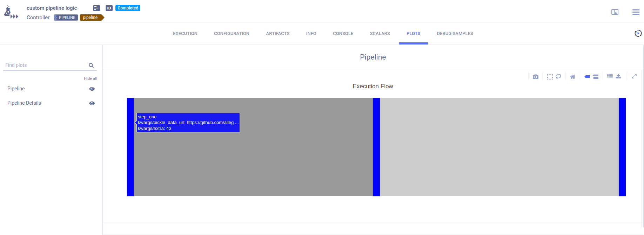Switch to the CONFIGURATION tab

click(232, 34)
